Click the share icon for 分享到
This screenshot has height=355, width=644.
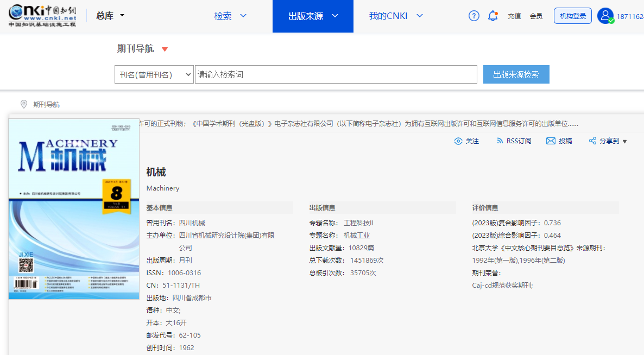coord(592,141)
